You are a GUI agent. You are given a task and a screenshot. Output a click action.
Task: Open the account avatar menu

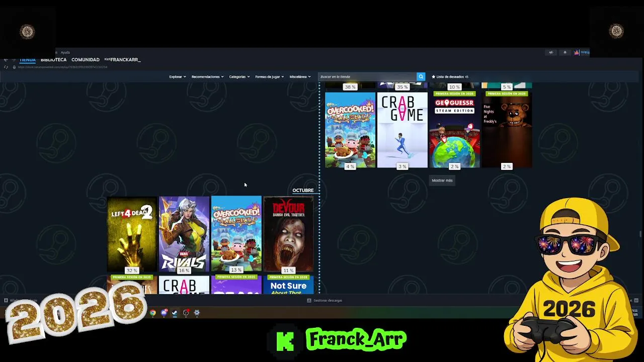tap(577, 52)
